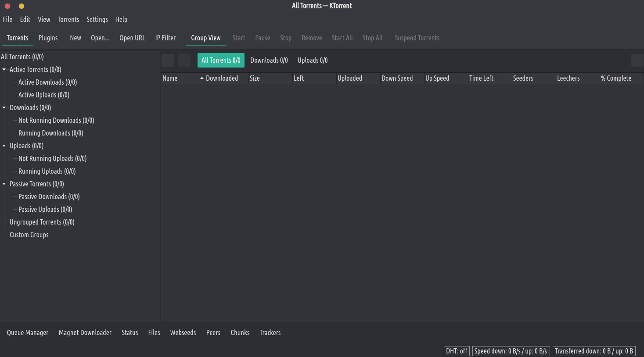
Task: Sort by Name column header
Action: [183, 78]
